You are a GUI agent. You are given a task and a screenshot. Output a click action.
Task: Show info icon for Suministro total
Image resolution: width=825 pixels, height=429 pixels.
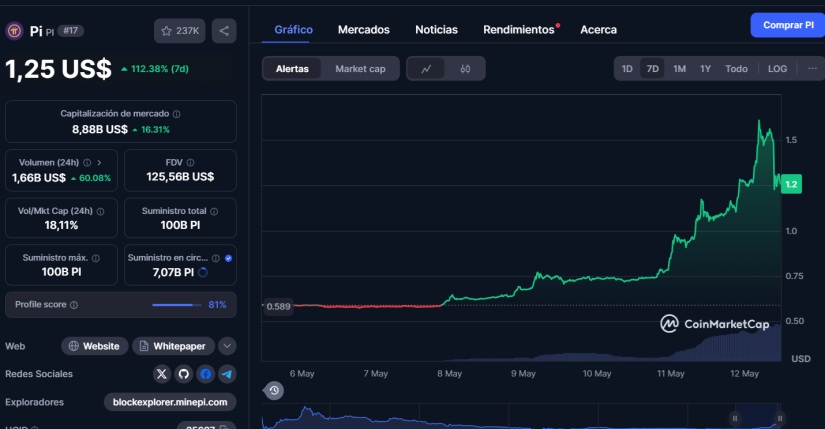tap(214, 212)
